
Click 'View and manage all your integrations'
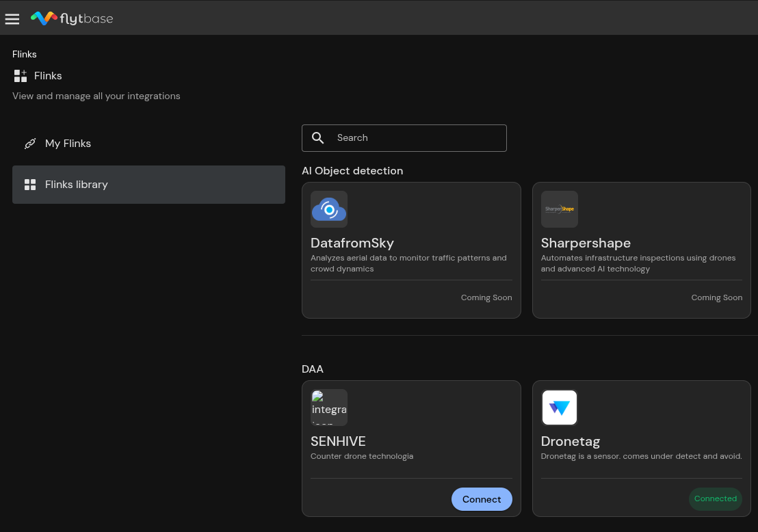(x=96, y=96)
